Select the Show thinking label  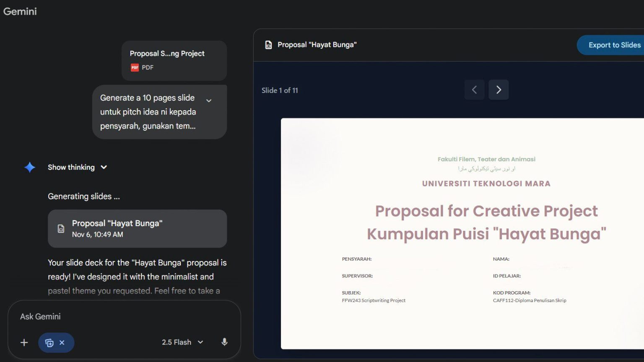click(71, 167)
